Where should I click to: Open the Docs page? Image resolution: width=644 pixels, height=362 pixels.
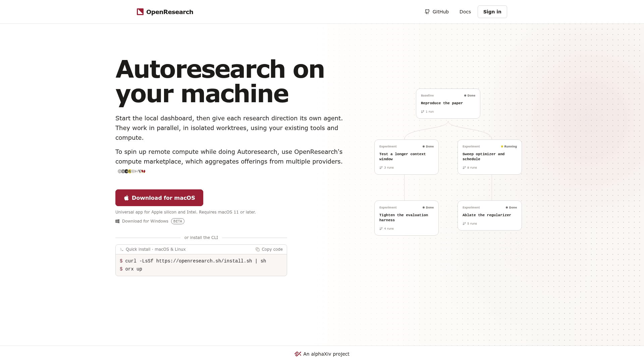465,12
